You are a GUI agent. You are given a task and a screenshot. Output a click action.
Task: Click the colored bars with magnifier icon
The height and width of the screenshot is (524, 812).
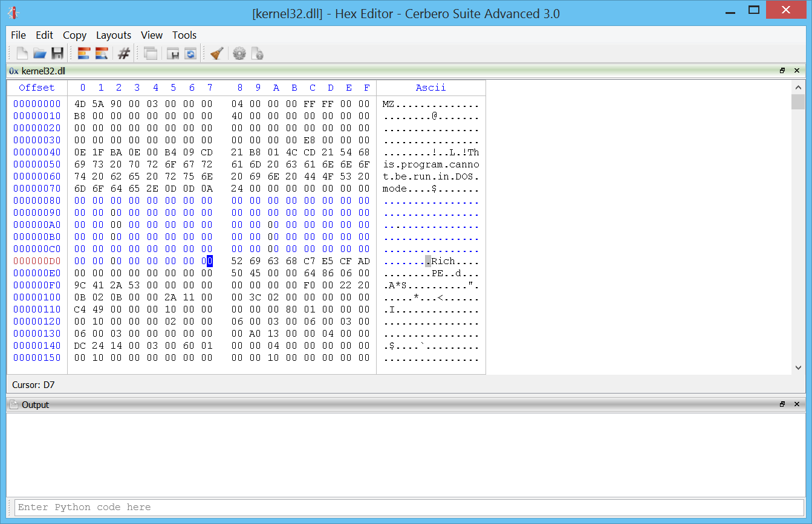tap(102, 54)
